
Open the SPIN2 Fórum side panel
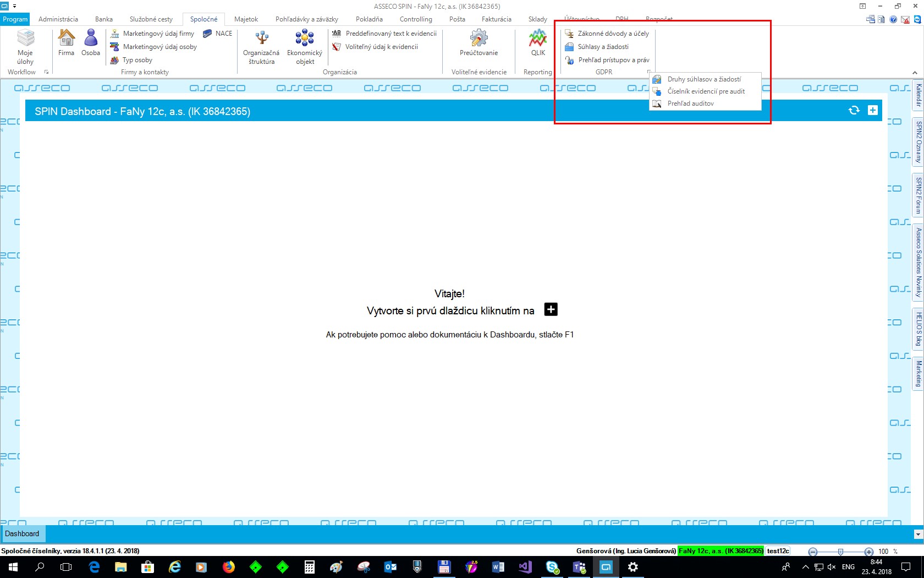(x=918, y=195)
